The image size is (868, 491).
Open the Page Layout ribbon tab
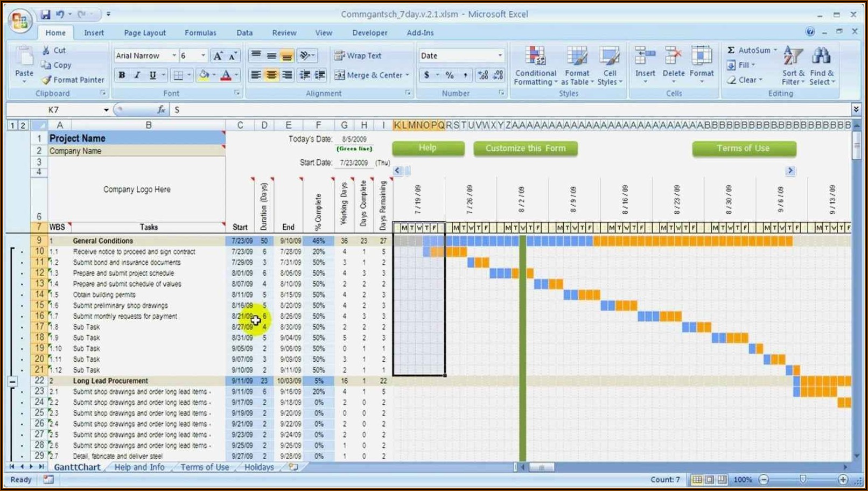coord(145,33)
